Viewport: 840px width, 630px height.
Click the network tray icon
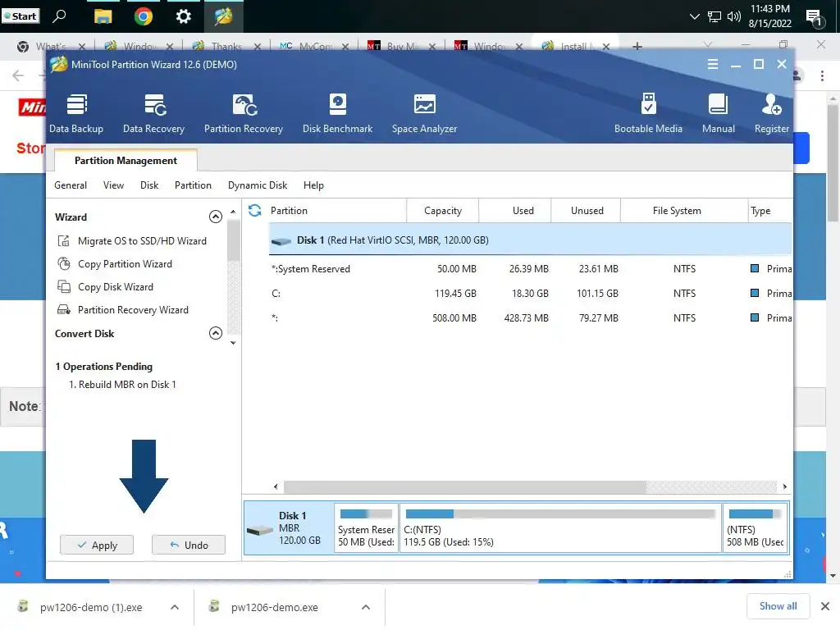(714, 16)
